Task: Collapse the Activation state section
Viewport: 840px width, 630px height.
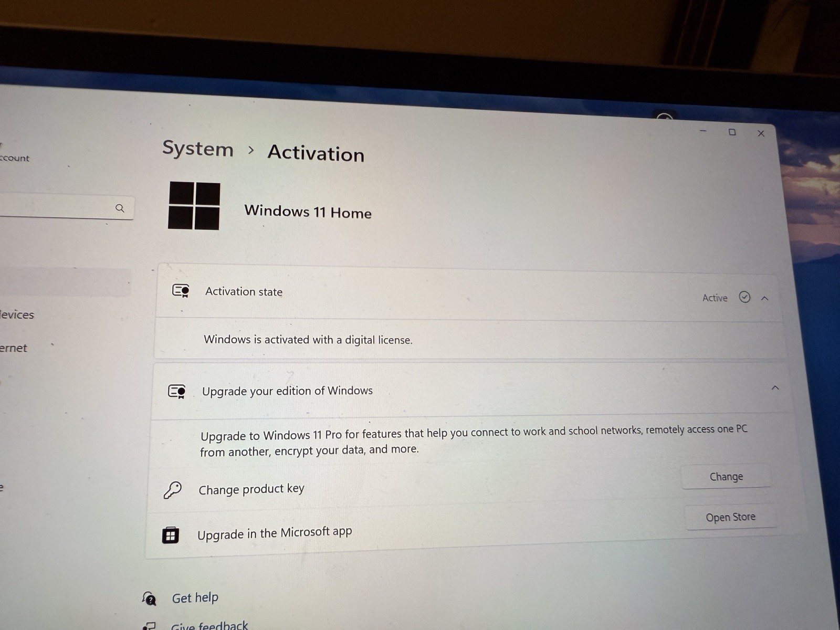Action: coord(765,298)
